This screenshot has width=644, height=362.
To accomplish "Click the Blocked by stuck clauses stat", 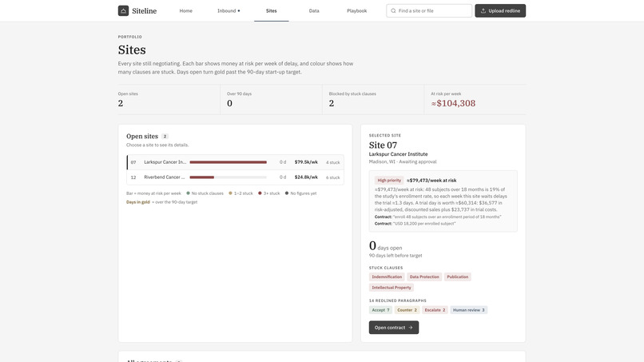I will [373, 99].
